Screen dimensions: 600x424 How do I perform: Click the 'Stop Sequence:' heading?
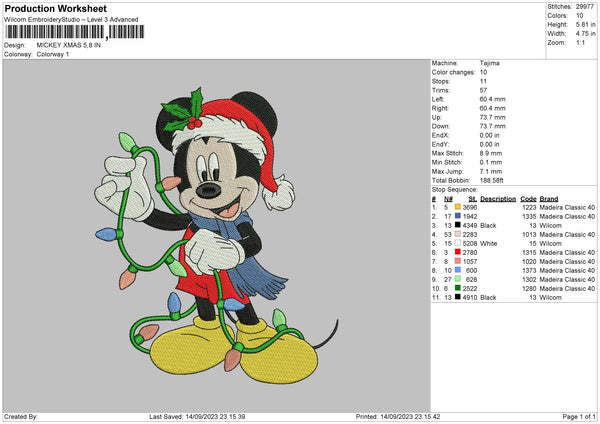[x=455, y=190]
